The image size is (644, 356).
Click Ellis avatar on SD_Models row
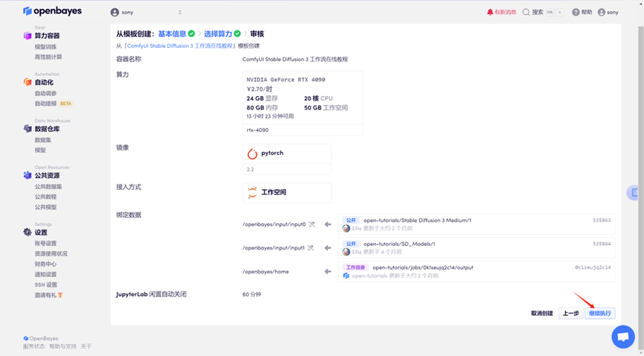tap(346, 252)
